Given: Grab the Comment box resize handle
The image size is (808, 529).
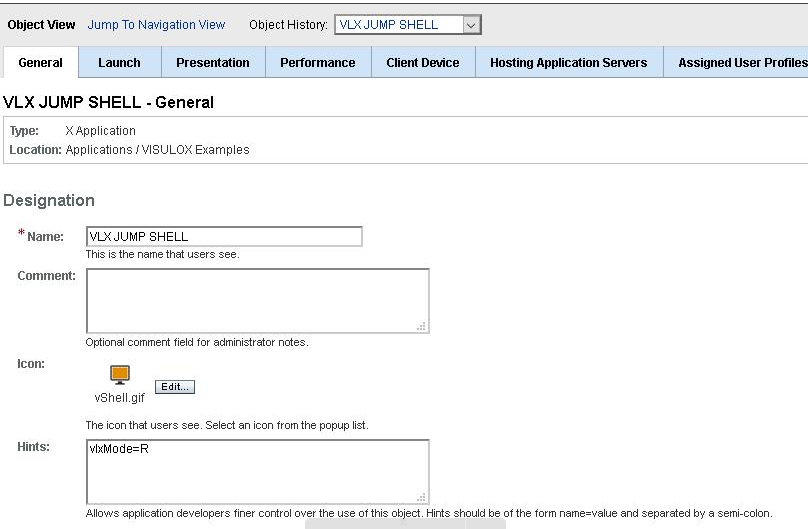Looking at the screenshot, I should [422, 326].
